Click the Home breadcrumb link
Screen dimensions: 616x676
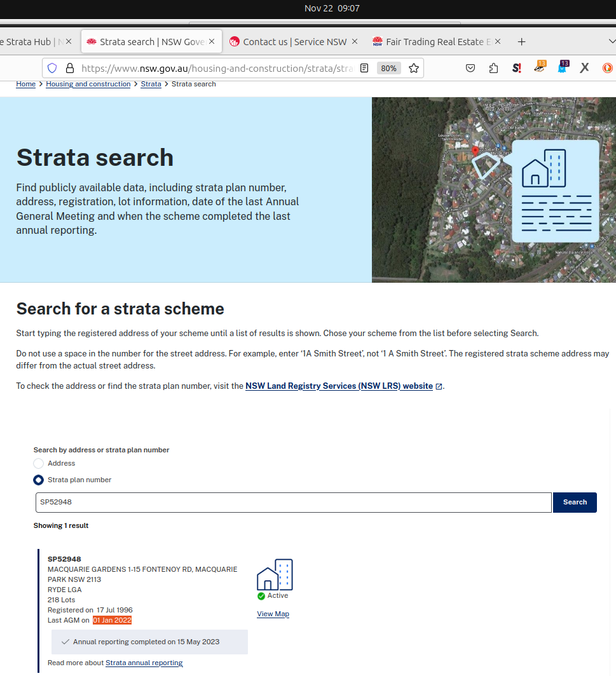(26, 84)
